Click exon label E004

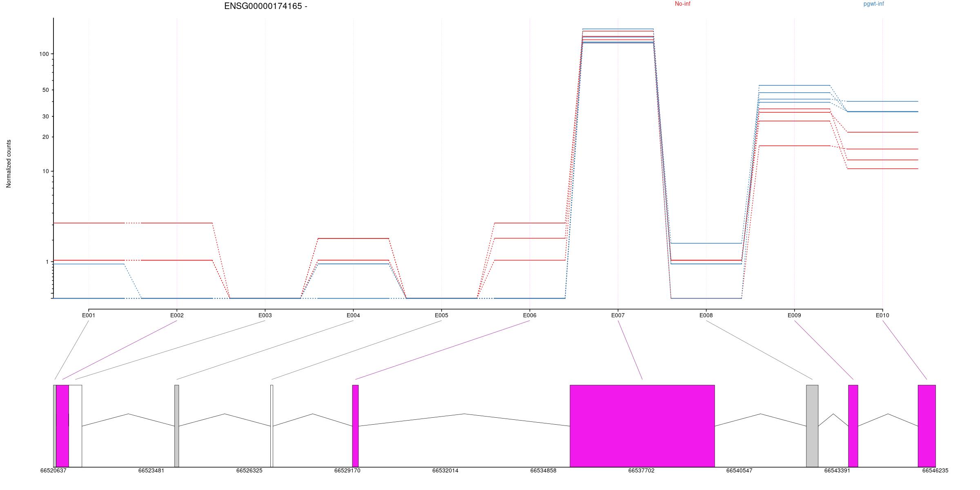[x=353, y=315]
